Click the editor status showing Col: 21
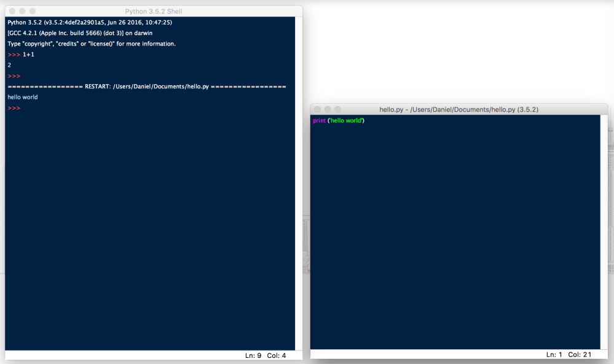This screenshot has height=364, width=614. coord(581,355)
